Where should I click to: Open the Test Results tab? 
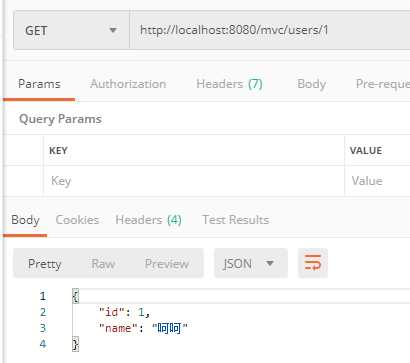[x=236, y=220]
